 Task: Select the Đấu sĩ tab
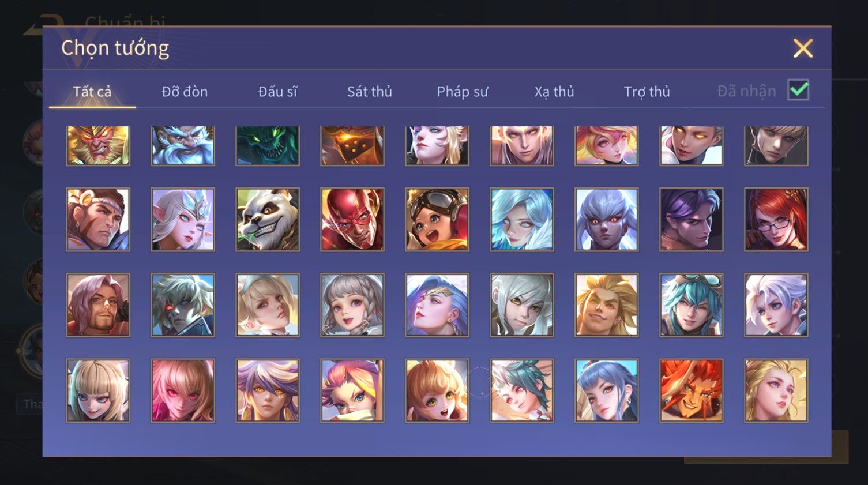(x=277, y=92)
